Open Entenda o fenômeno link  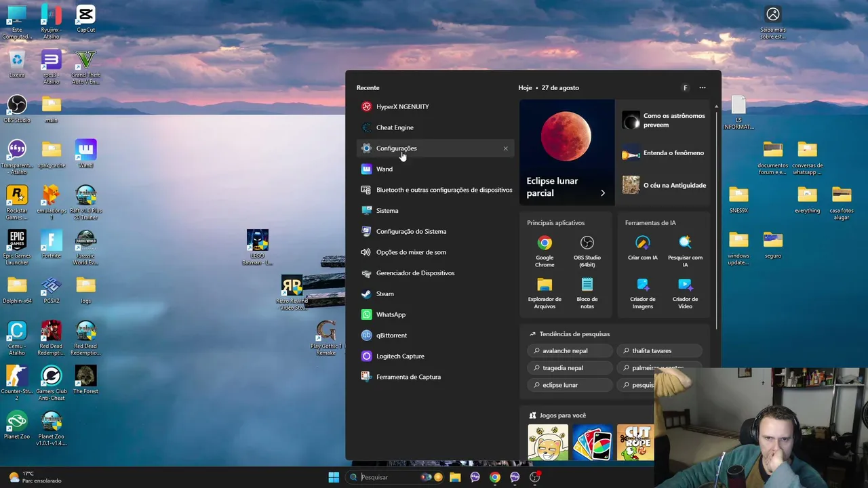coord(664,153)
